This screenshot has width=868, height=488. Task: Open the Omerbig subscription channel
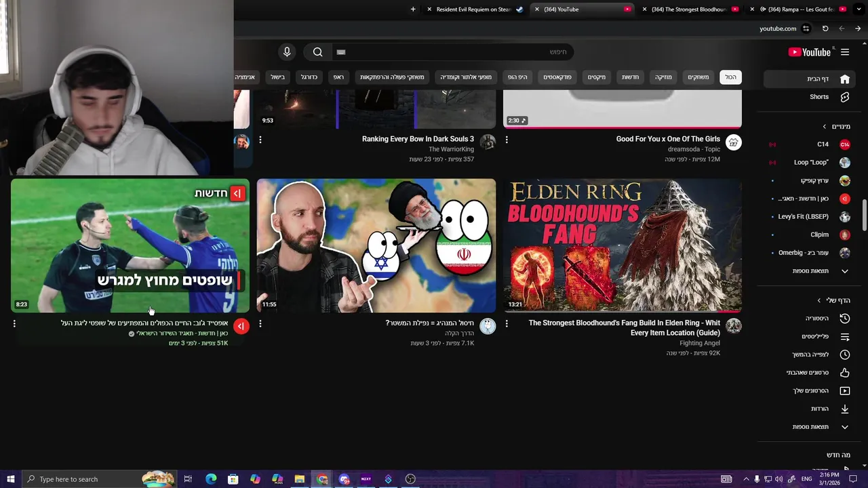pyautogui.click(x=810, y=253)
